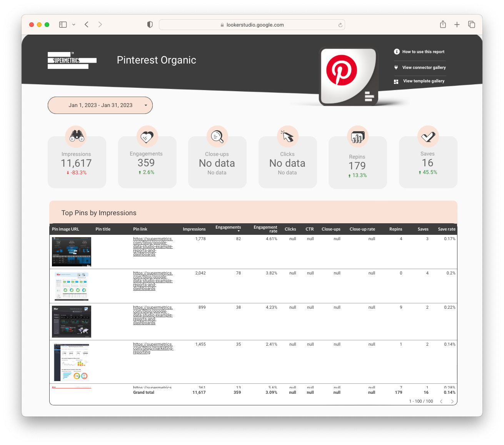The width and height of the screenshot is (504, 445).
Task: Open the marketing-reporting pin link
Action: click(x=153, y=348)
